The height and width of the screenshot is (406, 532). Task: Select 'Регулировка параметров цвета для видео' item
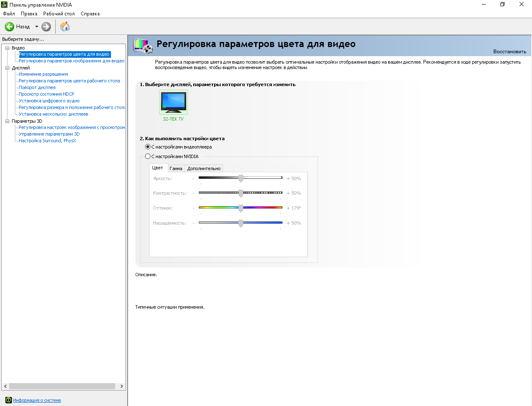[64, 54]
